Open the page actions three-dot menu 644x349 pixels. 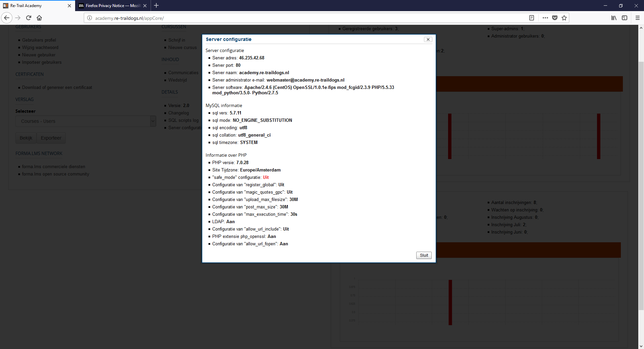[x=545, y=18]
